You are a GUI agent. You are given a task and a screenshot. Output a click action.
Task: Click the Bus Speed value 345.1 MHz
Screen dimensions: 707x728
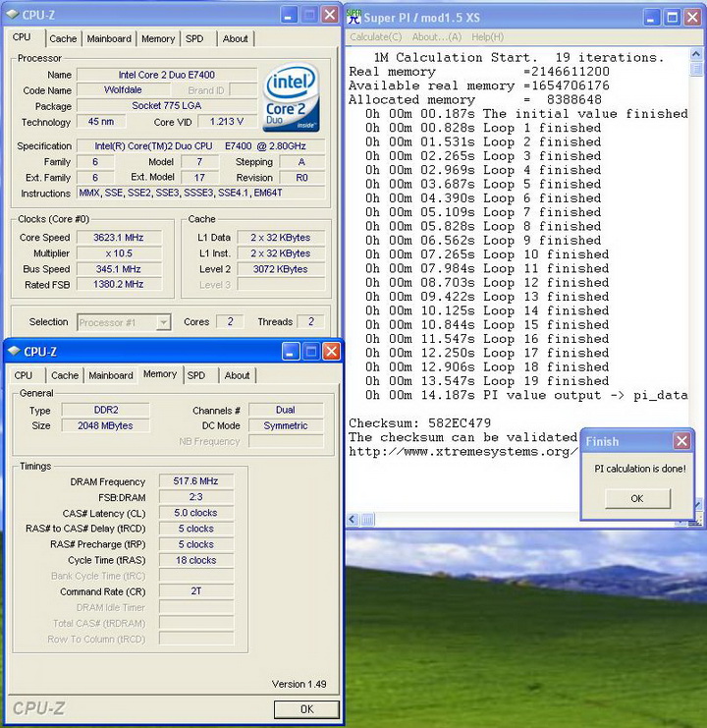[119, 269]
